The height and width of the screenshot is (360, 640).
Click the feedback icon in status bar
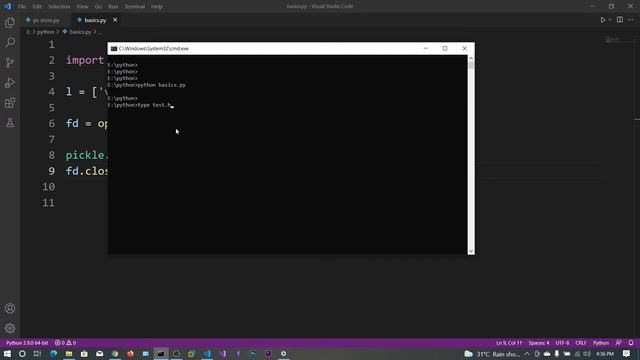coord(619,343)
